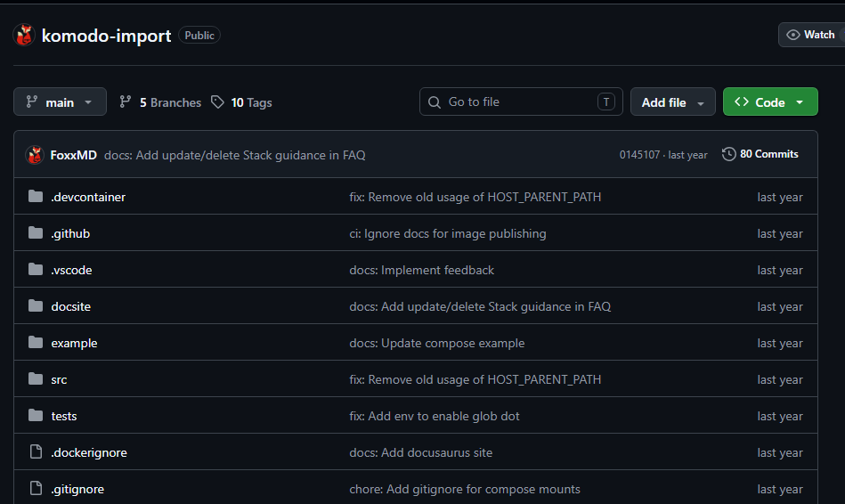
Task: Focus the Go to file search field
Action: coord(521,102)
